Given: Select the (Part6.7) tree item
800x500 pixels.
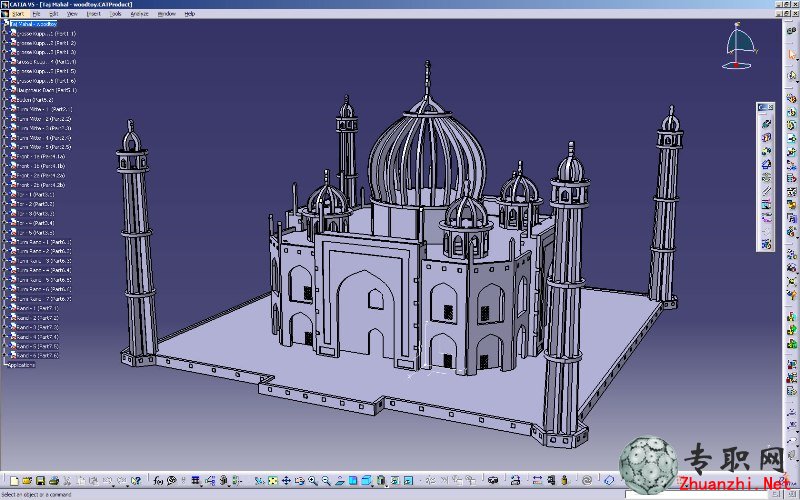Looking at the screenshot, I should (x=44, y=298).
